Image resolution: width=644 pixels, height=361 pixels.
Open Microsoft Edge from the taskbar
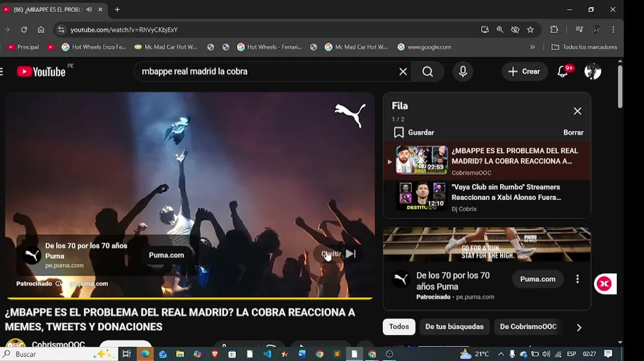145,354
